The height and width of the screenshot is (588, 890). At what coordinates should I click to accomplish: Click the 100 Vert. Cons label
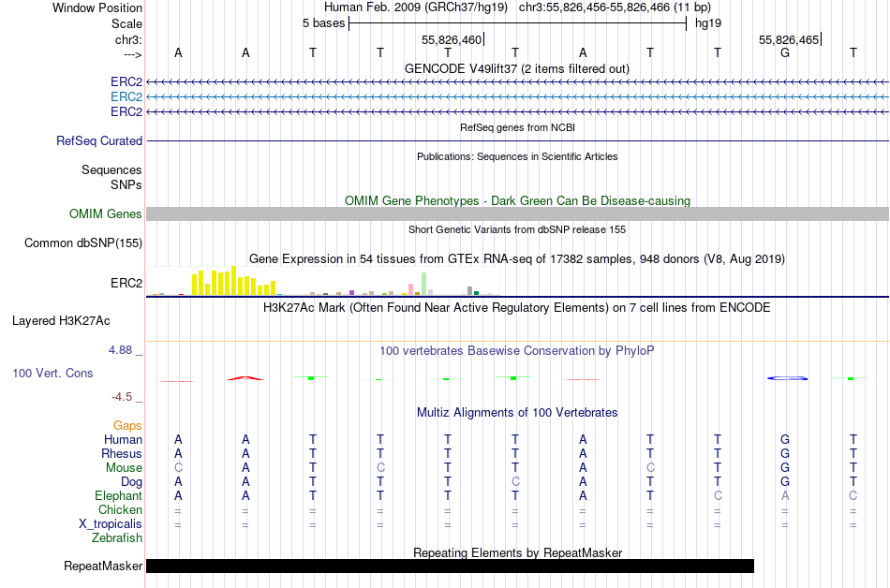tap(52, 373)
